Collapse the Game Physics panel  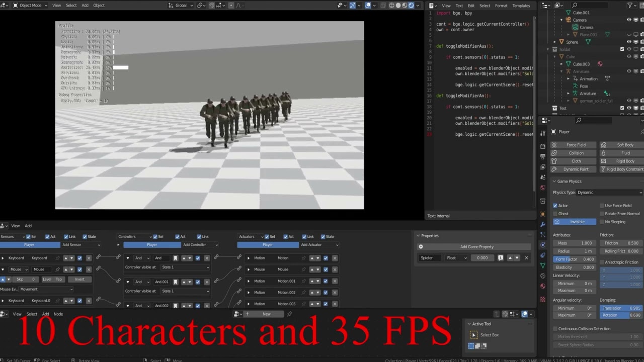[x=554, y=182]
